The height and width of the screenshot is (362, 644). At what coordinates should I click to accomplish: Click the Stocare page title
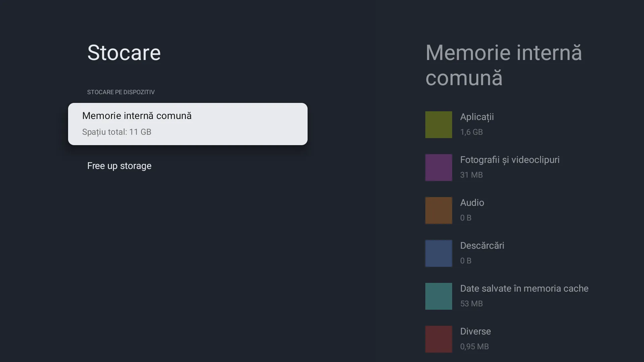[x=124, y=52]
